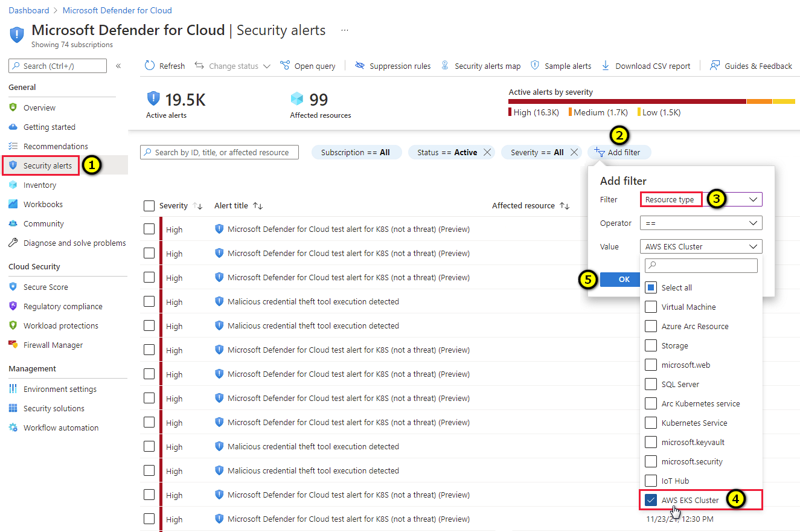The height and width of the screenshot is (532, 800).
Task: Click the yellow Low severity bar segment
Action: pyautogui.click(x=784, y=101)
